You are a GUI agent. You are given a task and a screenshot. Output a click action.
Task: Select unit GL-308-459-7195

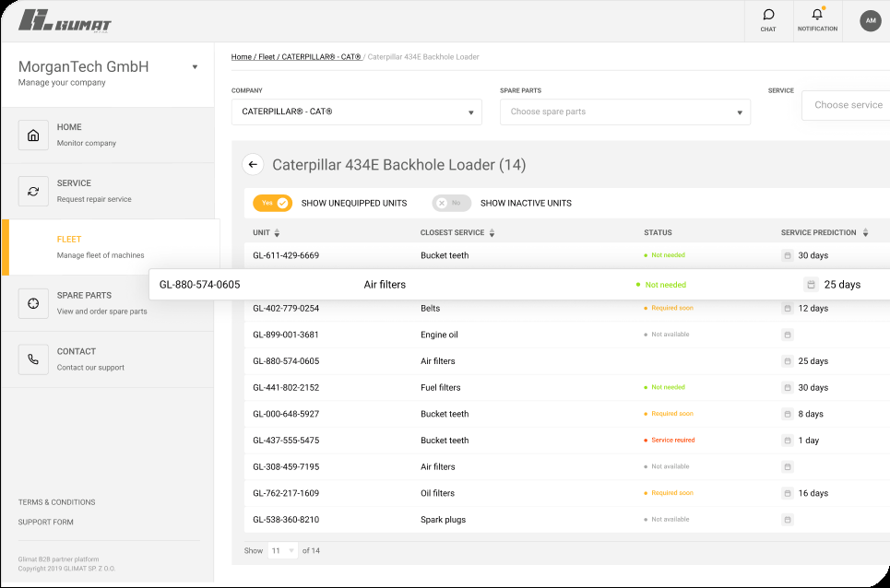click(x=286, y=466)
